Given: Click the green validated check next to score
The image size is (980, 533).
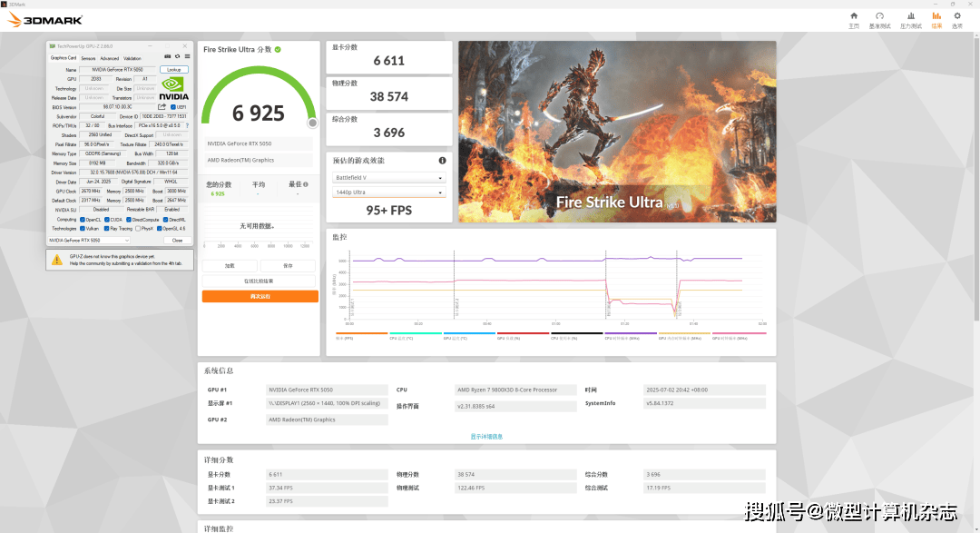Looking at the screenshot, I should 278,49.
